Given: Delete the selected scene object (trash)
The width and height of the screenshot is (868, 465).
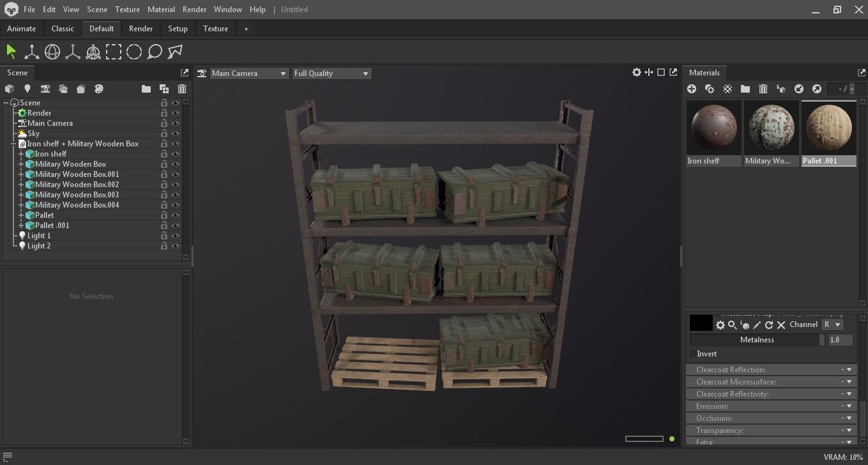Looking at the screenshot, I should (x=182, y=89).
